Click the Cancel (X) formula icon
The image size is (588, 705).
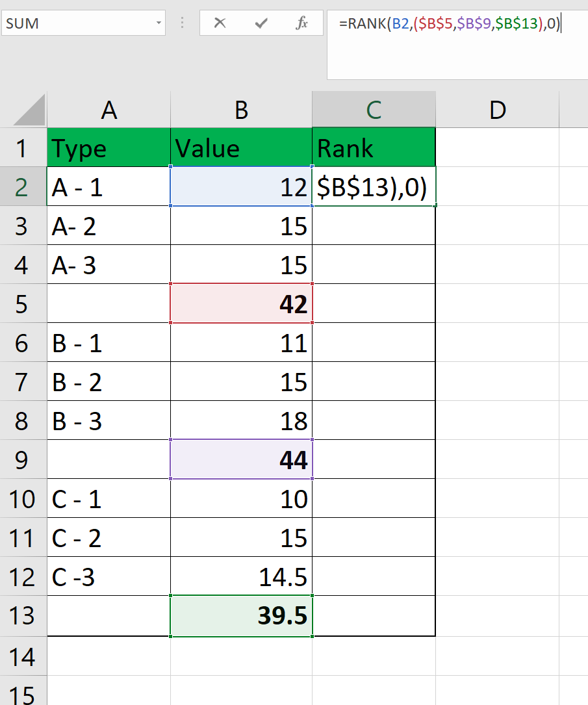[220, 23]
